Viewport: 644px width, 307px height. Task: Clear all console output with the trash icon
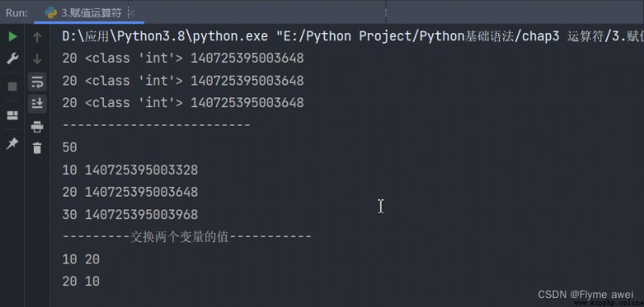coord(37,148)
